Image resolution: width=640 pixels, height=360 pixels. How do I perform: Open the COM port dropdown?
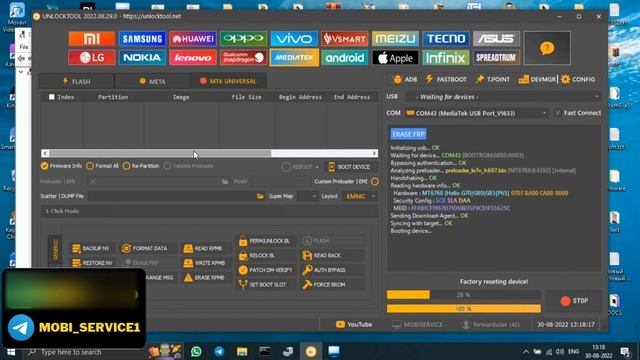[x=476, y=113]
